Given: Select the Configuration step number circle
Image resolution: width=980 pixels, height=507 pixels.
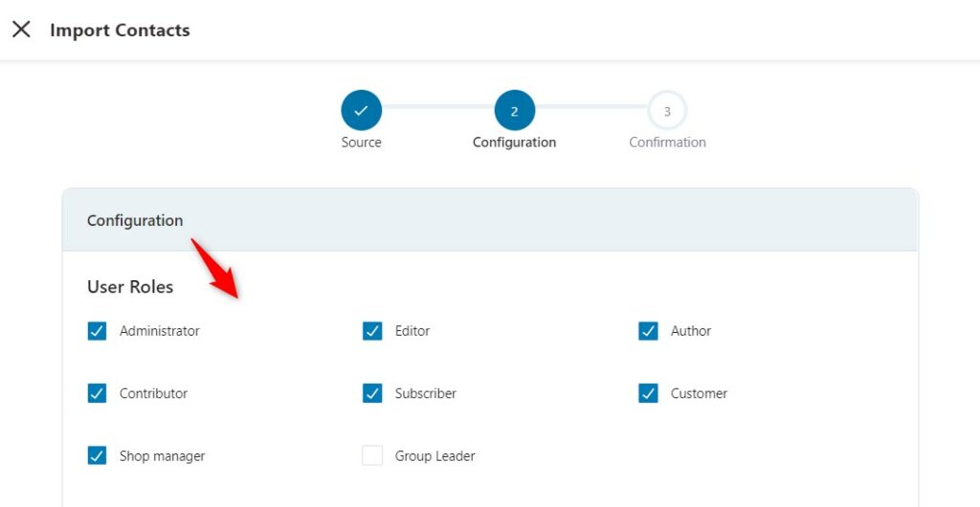Looking at the screenshot, I should pos(514,111).
